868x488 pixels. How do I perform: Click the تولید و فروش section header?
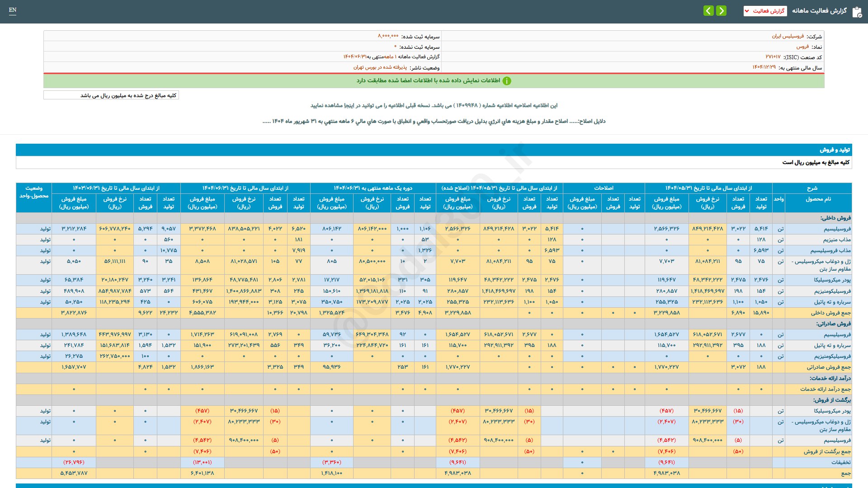click(835, 150)
